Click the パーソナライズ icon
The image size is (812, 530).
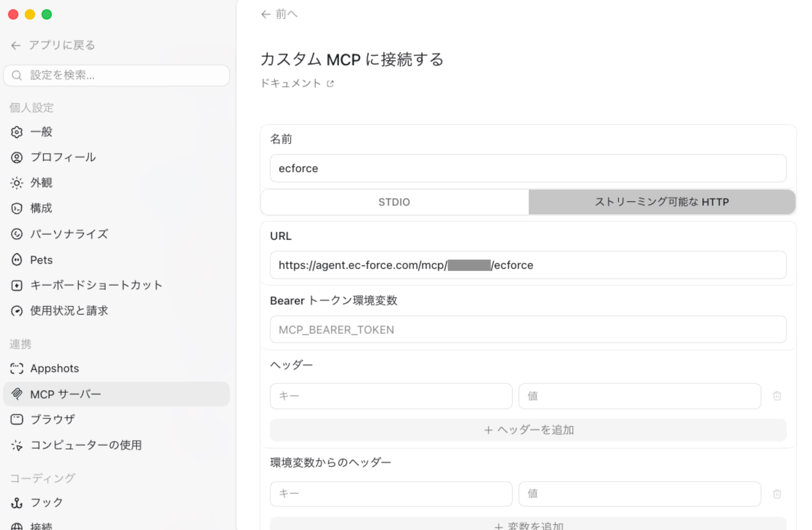16,234
